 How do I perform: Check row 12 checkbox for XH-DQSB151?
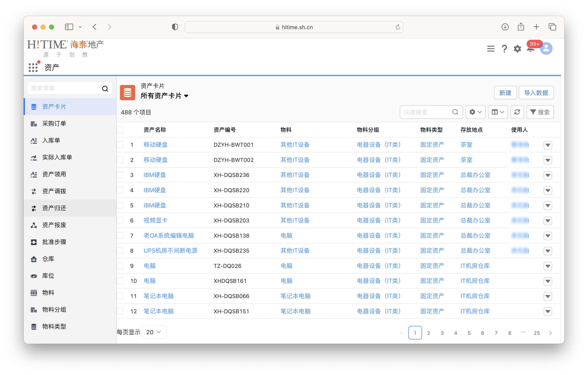pos(120,311)
